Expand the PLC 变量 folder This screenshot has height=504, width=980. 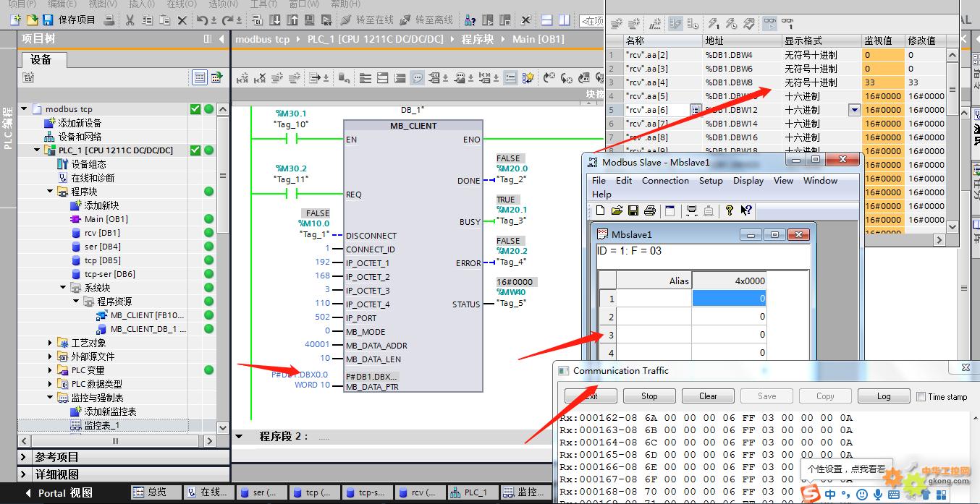pos(51,370)
